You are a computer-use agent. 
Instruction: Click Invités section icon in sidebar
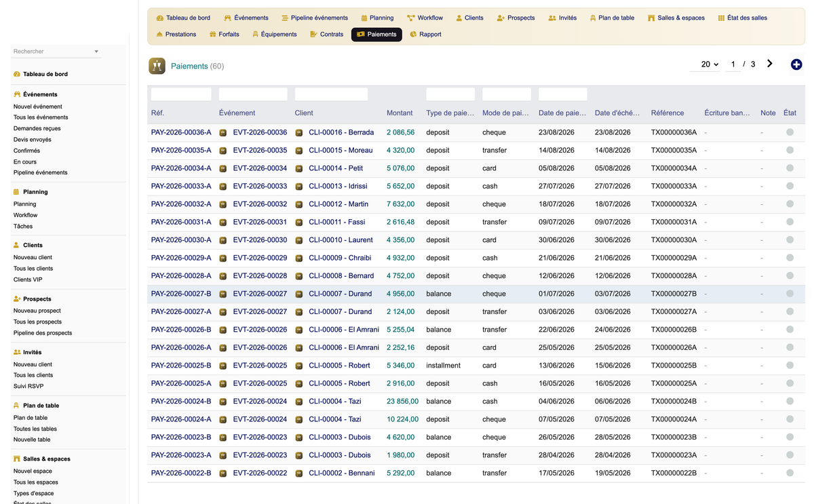coord(17,352)
